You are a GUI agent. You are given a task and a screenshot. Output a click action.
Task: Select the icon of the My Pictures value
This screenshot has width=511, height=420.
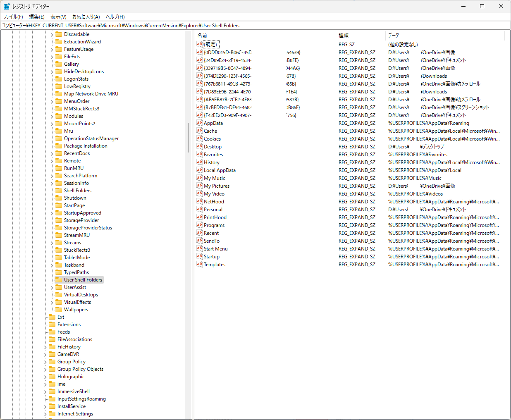click(x=200, y=186)
